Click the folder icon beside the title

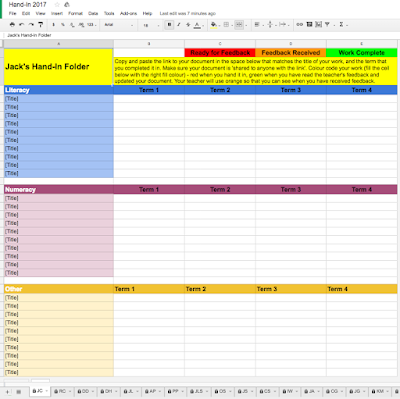coord(67,5)
